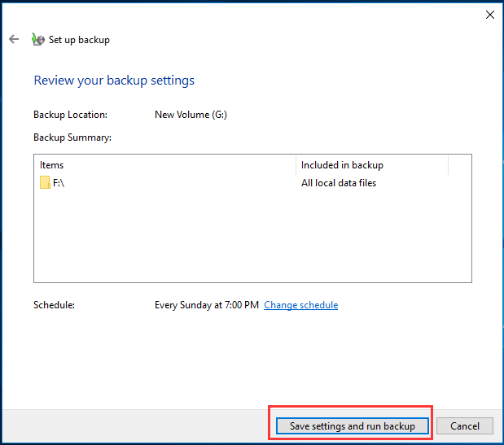Click the Schedule label

tap(54, 305)
